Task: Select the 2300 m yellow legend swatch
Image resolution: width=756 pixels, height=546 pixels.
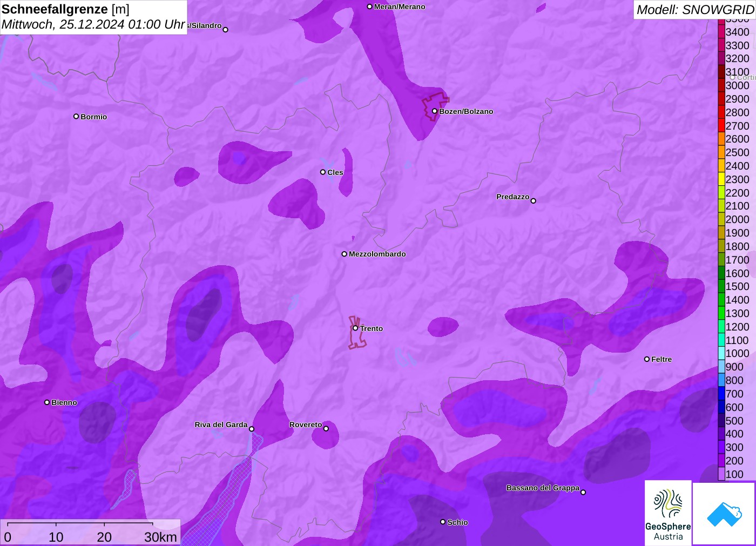Action: click(x=721, y=179)
